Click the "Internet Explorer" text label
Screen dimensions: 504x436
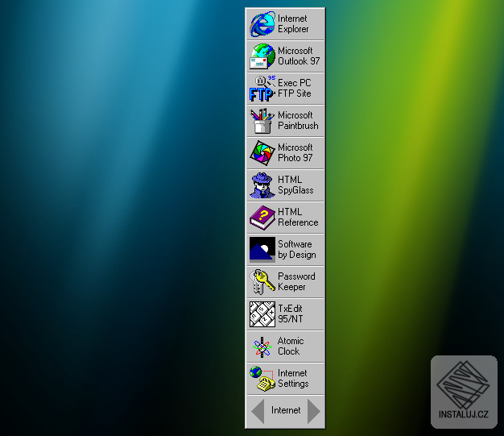[x=293, y=24]
